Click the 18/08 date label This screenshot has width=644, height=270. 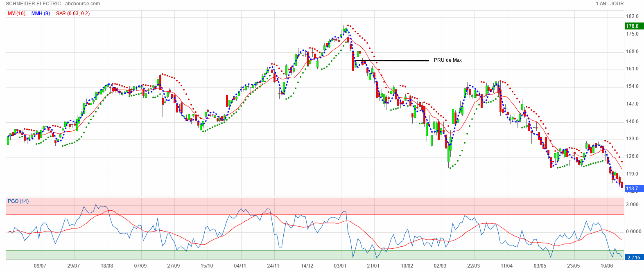pyautogui.click(x=107, y=266)
